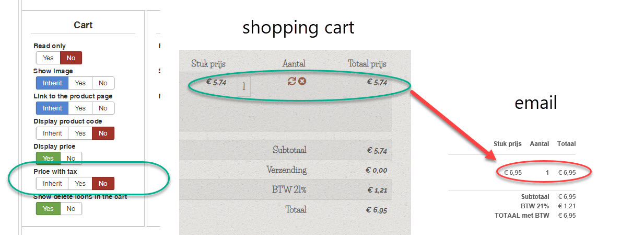The height and width of the screenshot is (235, 644).
Task: Set Read only to No
Action: pos(71,58)
